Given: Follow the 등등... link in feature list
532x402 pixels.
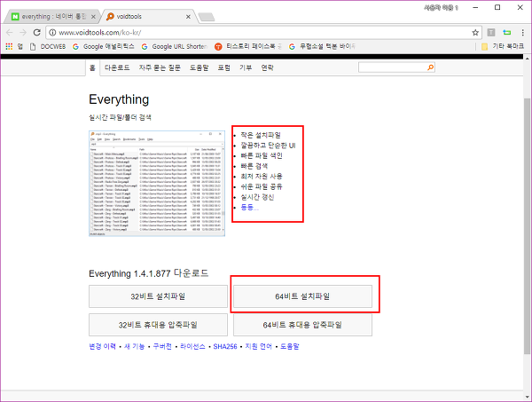Looking at the screenshot, I should pyautogui.click(x=249, y=208).
